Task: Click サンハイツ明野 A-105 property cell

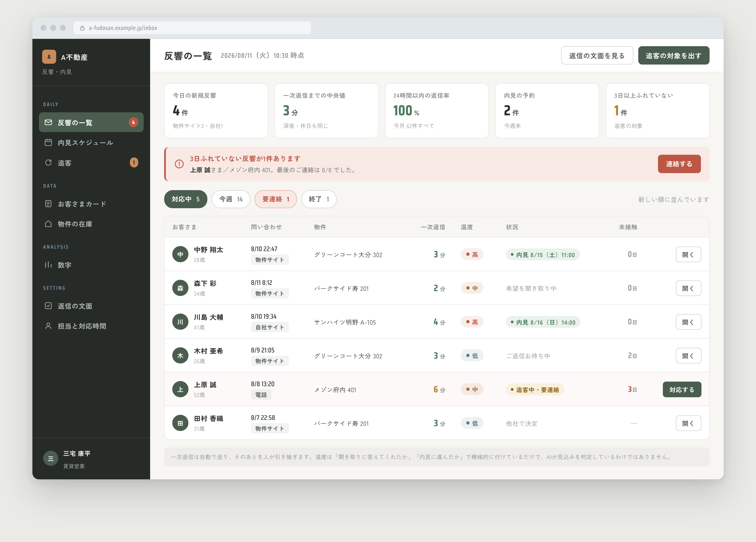Action: point(345,322)
